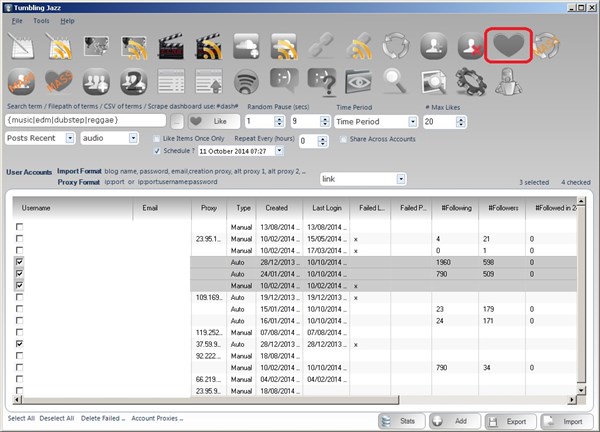600x432 pixels.
Task: Uncheck the account with proxy 37.59.9
Action: click(20, 344)
